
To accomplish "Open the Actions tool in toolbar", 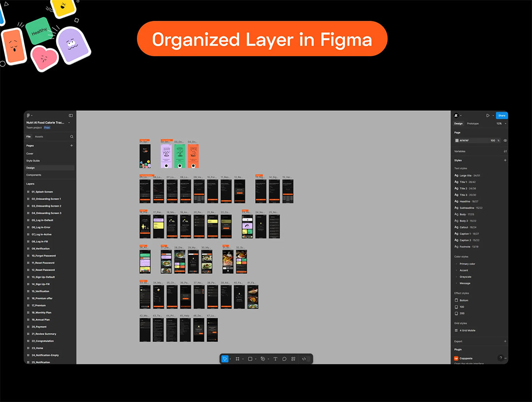I will pyautogui.click(x=293, y=359).
